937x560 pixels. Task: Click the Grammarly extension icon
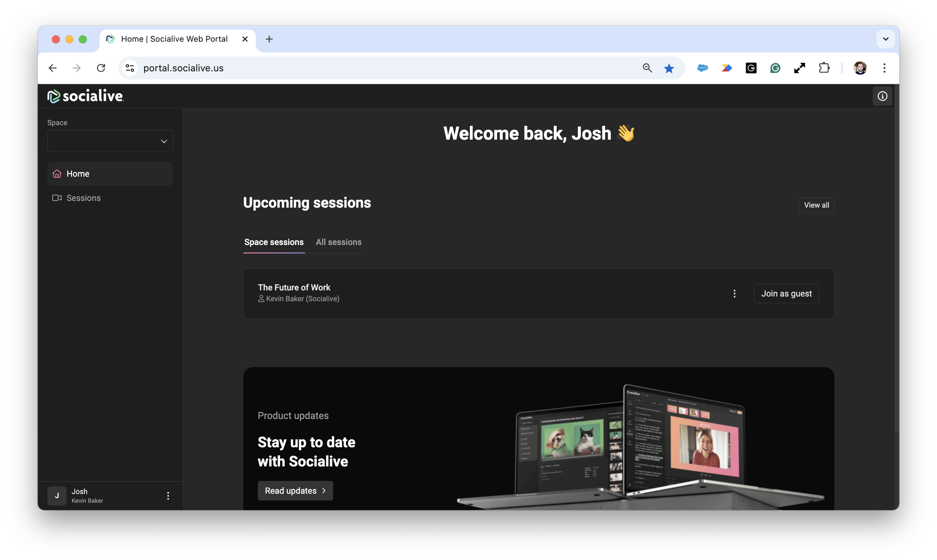(x=775, y=68)
